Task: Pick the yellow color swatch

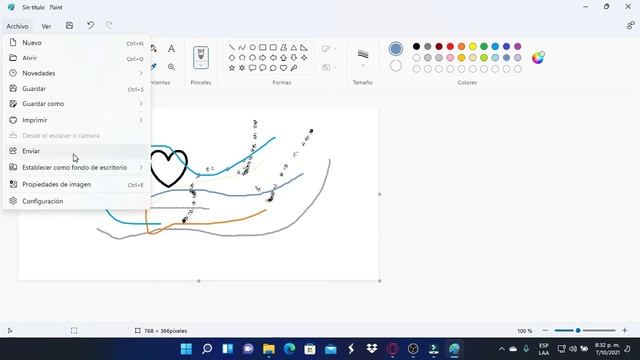Action: tap(473, 46)
